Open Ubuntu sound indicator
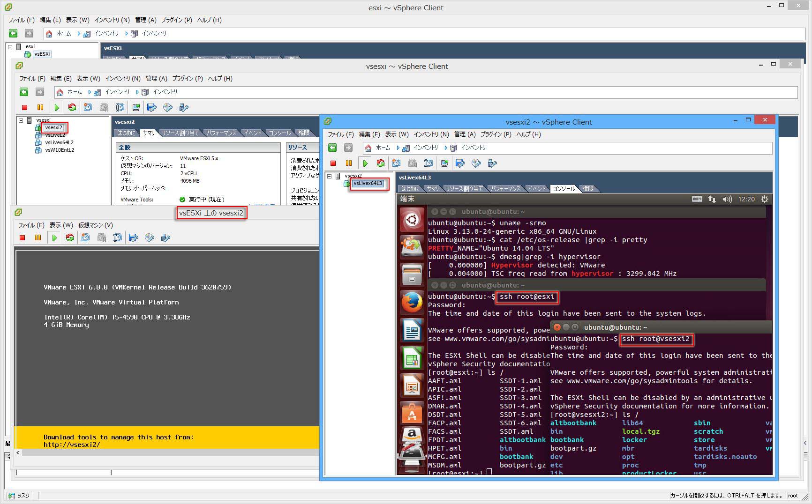Viewport: 812px width, 504px height. 727,199
